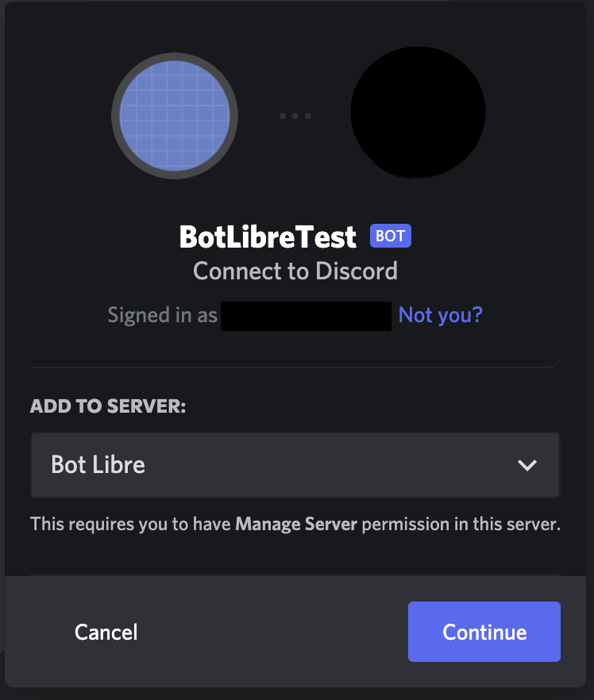Image resolution: width=594 pixels, height=700 pixels.
Task: Open the Bot Libre server selector
Action: tap(270, 465)
